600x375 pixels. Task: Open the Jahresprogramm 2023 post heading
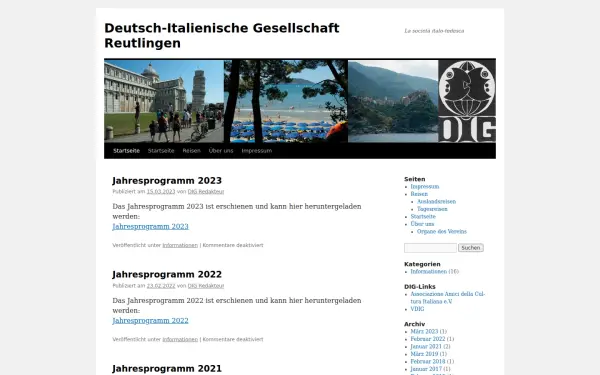pos(167,181)
